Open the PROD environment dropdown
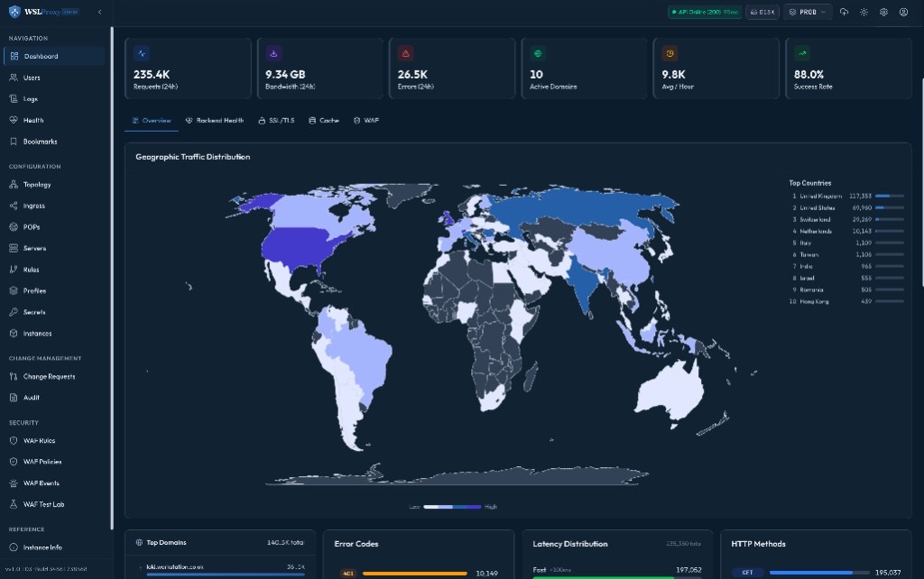This screenshot has width=924, height=579. [808, 12]
